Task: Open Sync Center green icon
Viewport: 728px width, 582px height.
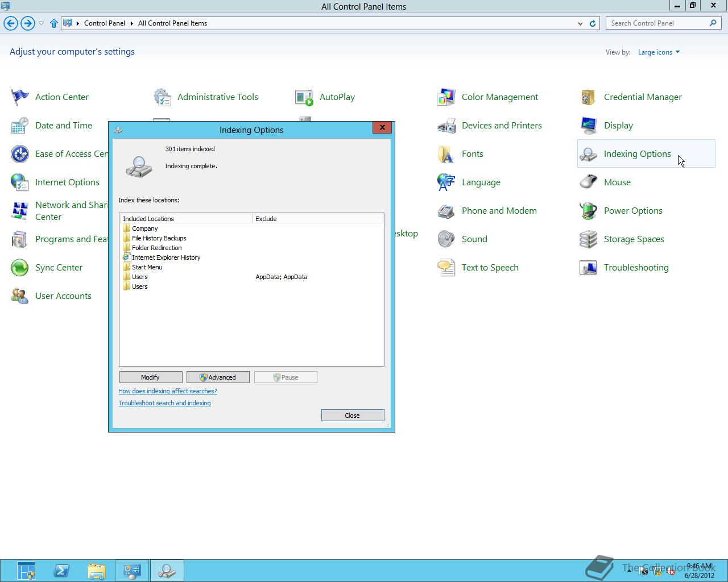Action: pos(20,268)
